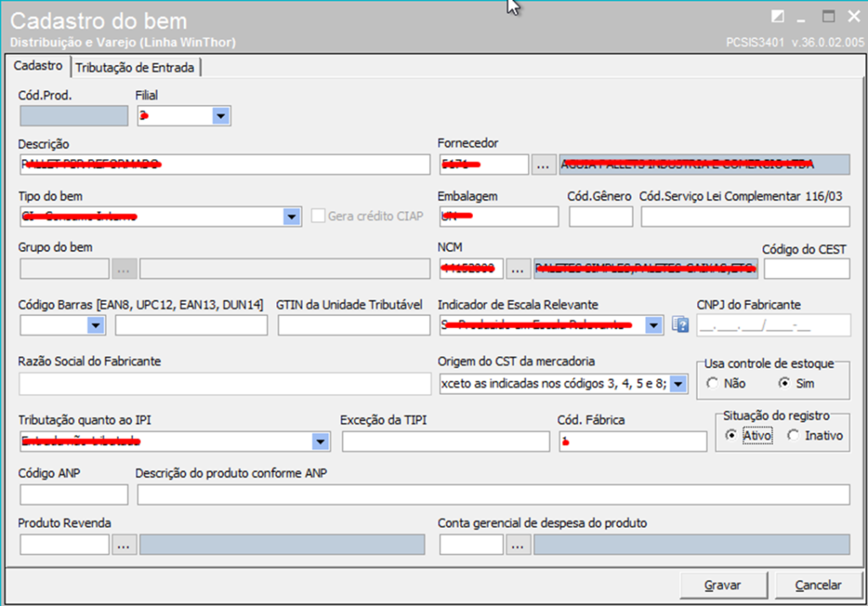
Task: Switch to Tributação de Entrada tab
Action: 136,67
